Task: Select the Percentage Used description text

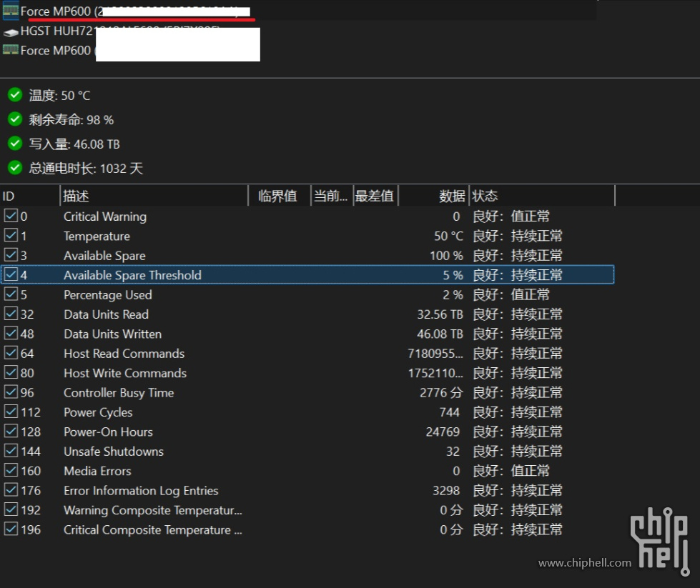Action: 107,295
